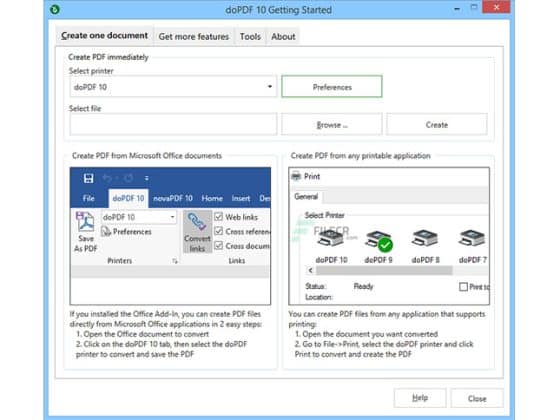560x420 pixels.
Task: Select the Home ribbon tab in preview
Action: (212, 198)
